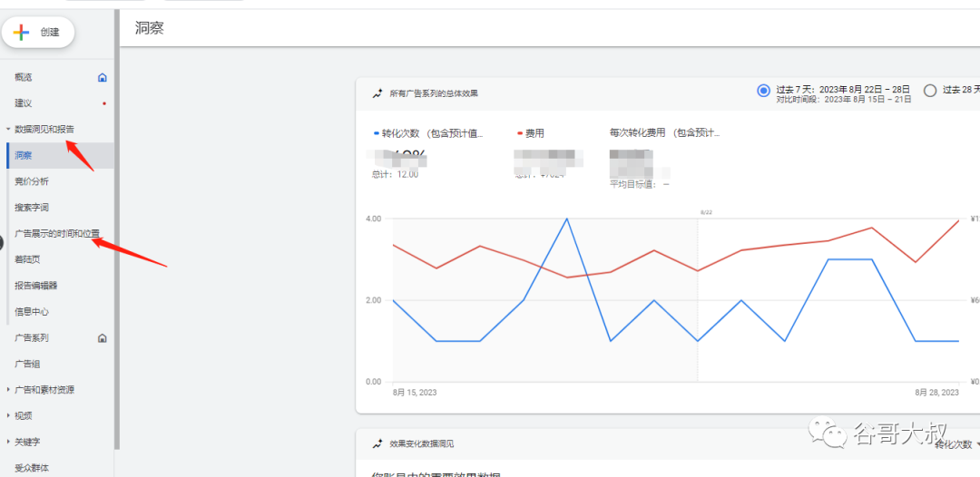Image resolution: width=980 pixels, height=477 pixels.
Task: Click the home icon beside 广告系列
Action: pos(103,338)
